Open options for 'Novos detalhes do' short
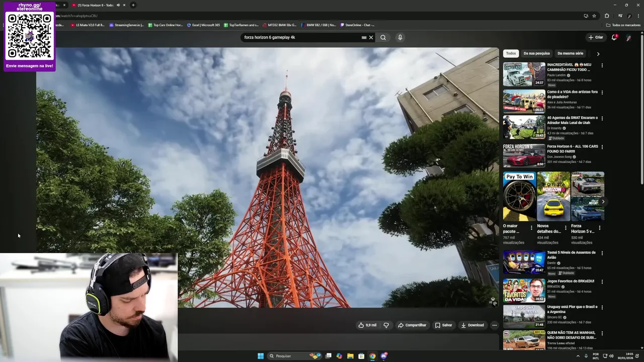The height and width of the screenshot is (362, 644). pyautogui.click(x=566, y=228)
